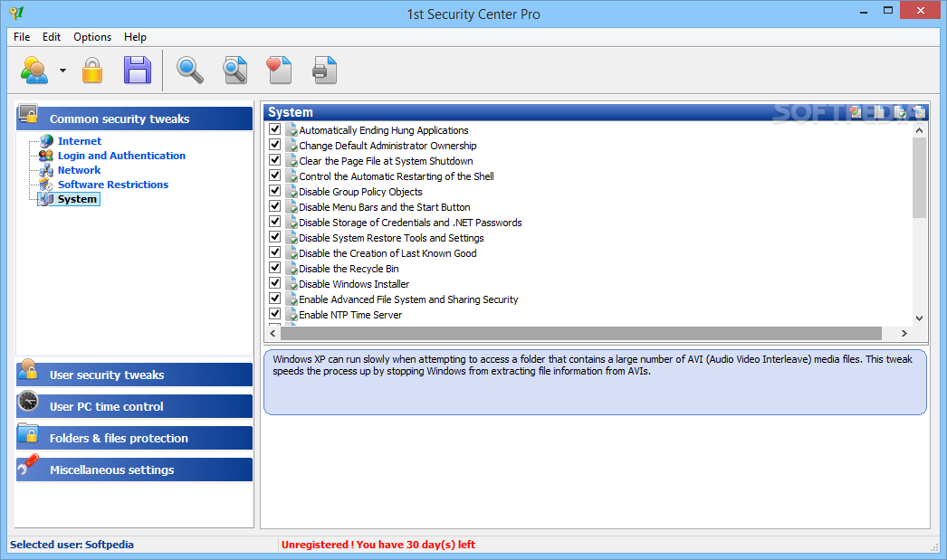
Task: Click the document icon of Enable Advanced File System row
Action: coord(292,299)
